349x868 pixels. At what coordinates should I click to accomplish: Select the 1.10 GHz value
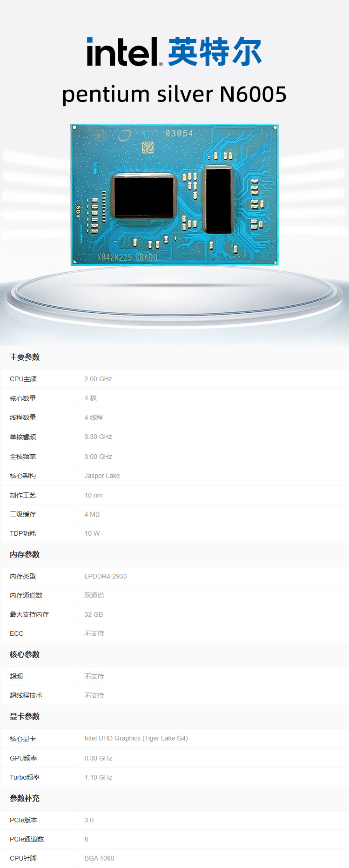98,777
